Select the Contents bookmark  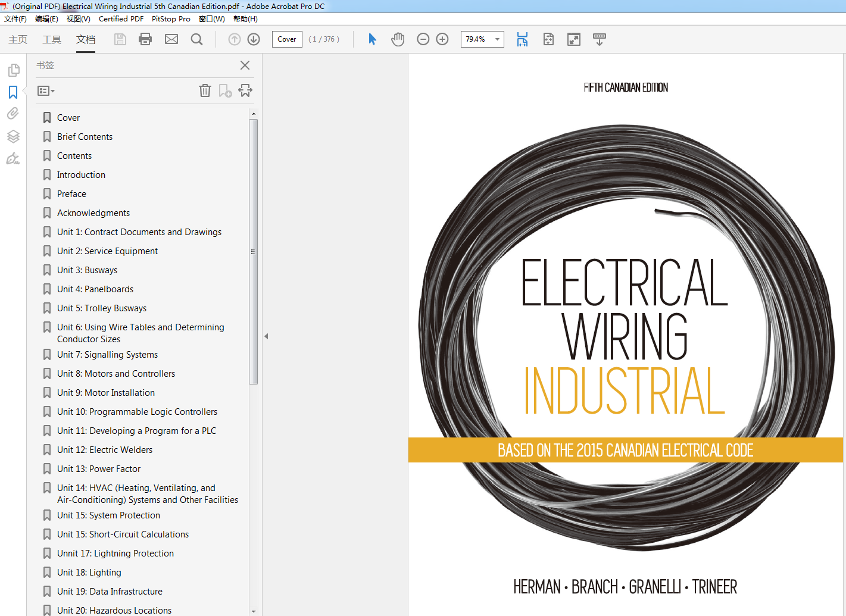point(74,156)
